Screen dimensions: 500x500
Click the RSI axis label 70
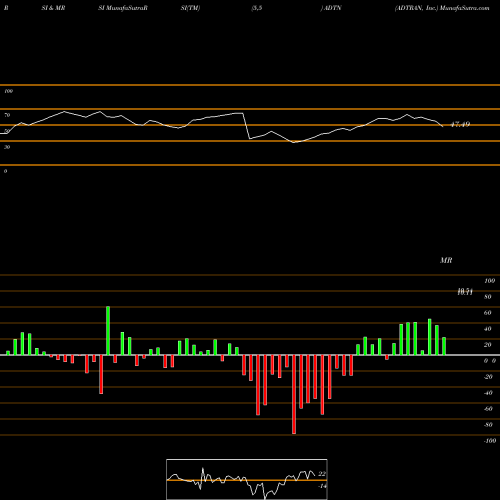tap(7, 115)
